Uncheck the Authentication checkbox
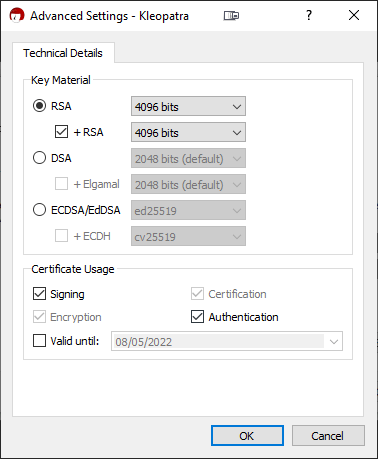This screenshot has width=378, height=459. pos(197,317)
